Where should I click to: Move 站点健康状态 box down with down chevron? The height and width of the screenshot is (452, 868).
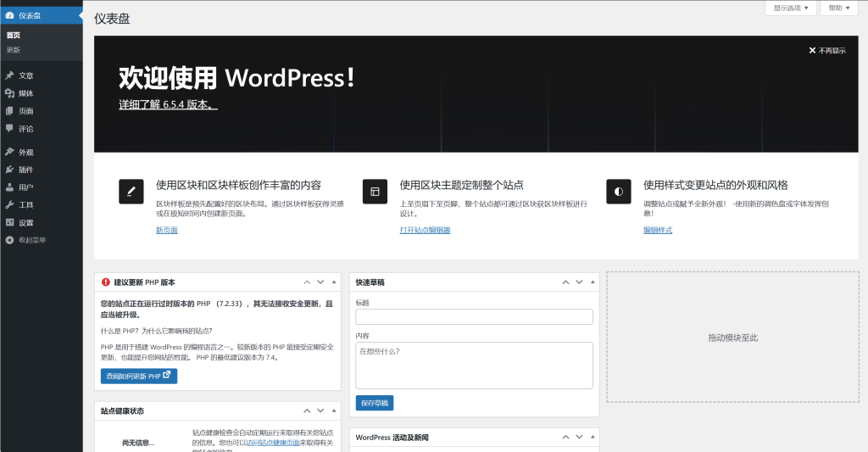(320, 410)
